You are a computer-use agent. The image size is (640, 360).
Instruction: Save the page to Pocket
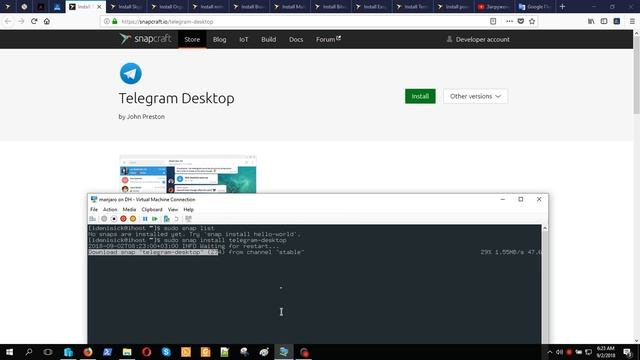(520, 21)
